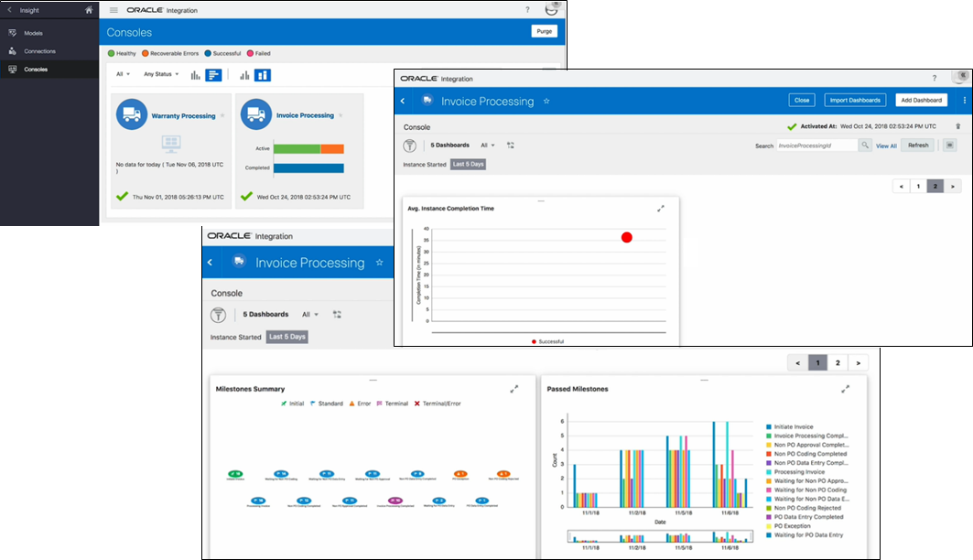Open the All dropdown in Consoles window

[123, 74]
